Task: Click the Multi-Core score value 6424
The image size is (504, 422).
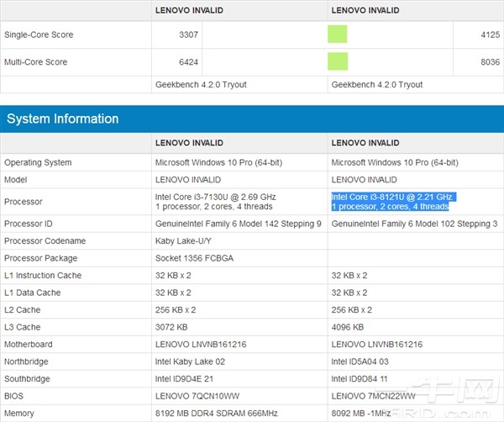Action: pyautogui.click(x=189, y=61)
